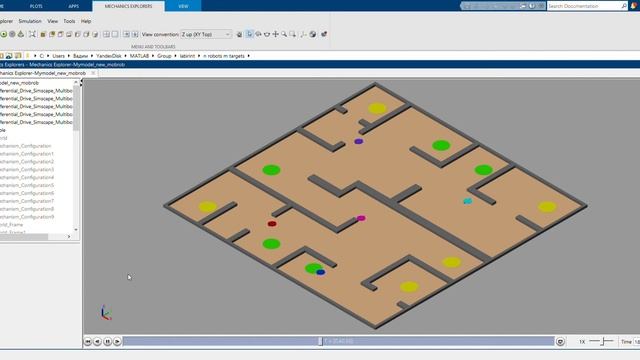
Task: Click labirint in the address path
Action: 187,56
